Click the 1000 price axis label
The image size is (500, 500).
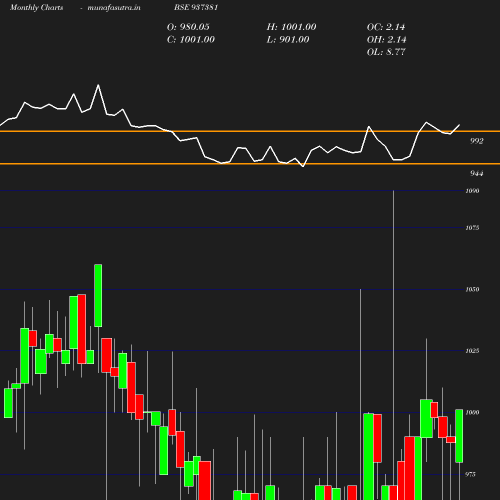click(472, 412)
